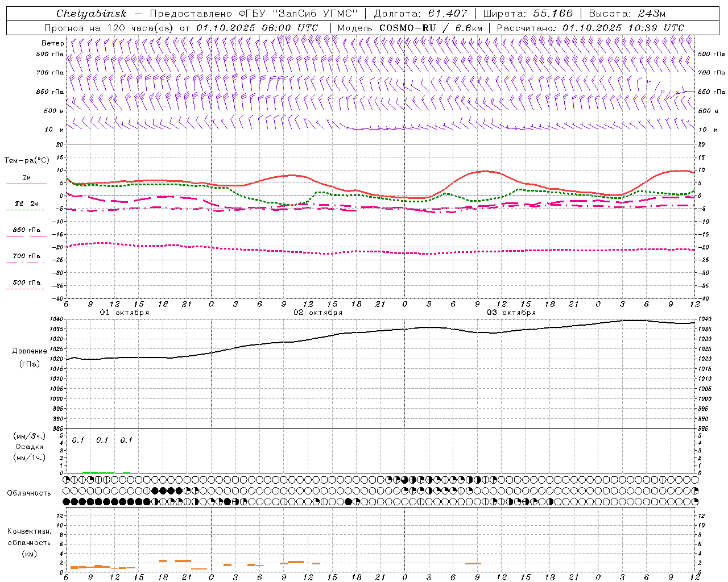The width and height of the screenshot is (728, 582).
Task: Click the 850 гПа temperature legend entry
Action: pos(26,230)
